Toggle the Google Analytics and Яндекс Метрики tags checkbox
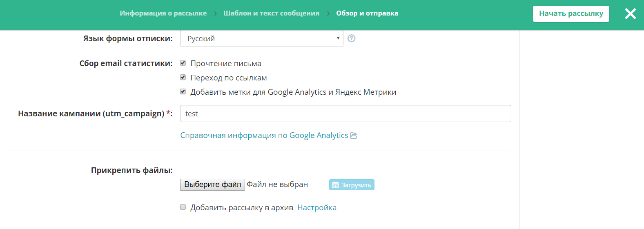 pos(183,92)
